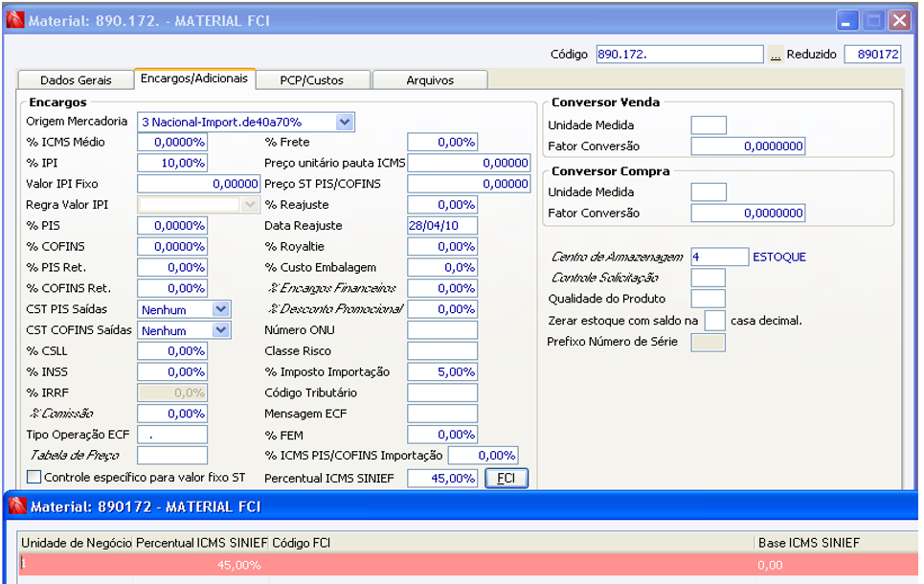The height and width of the screenshot is (584, 924).
Task: Open the PCP/Custos tab
Action: coord(312,80)
